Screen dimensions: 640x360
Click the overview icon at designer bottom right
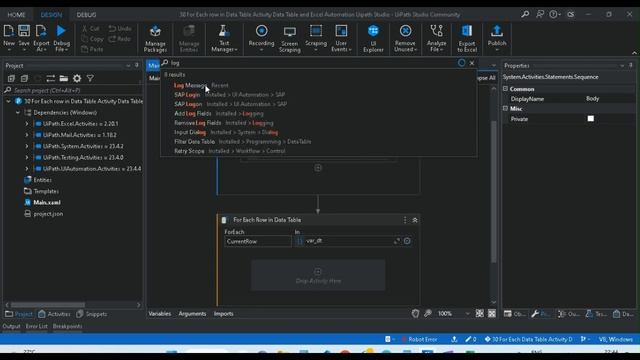pyautogui.click(x=492, y=313)
